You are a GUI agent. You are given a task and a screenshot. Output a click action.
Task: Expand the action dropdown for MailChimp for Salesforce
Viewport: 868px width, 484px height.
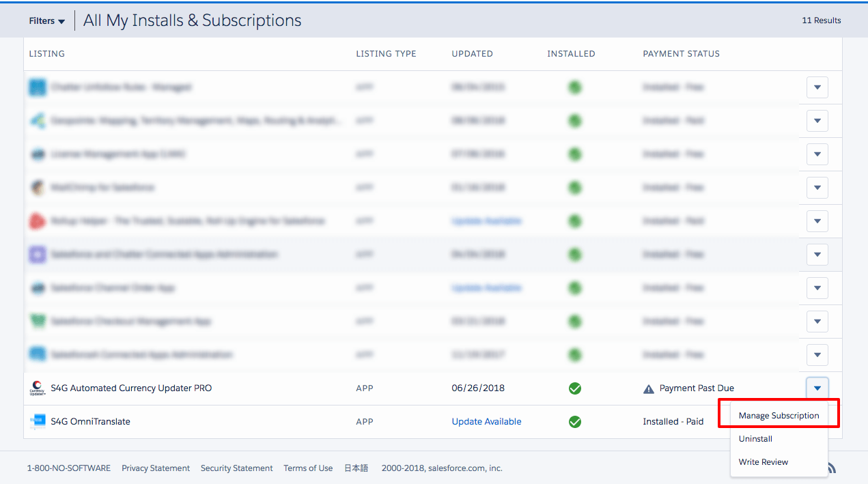817,188
